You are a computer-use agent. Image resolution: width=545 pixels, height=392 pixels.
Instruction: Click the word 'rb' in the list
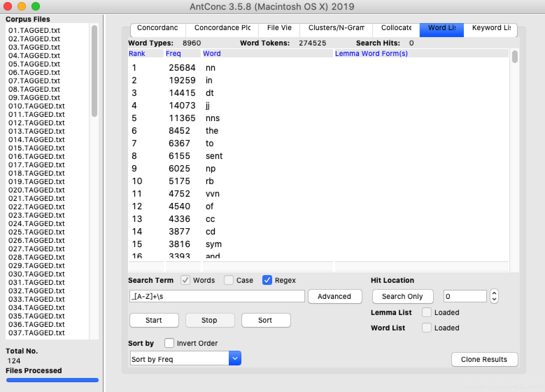(210, 181)
